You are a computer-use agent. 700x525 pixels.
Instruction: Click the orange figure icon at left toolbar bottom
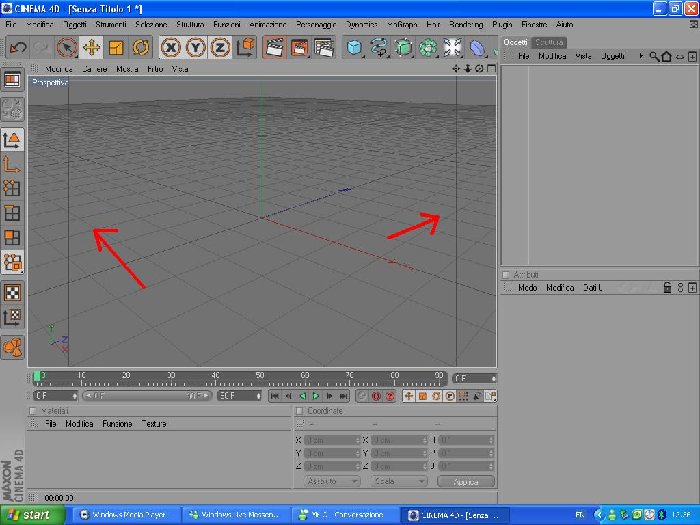pos(12,347)
